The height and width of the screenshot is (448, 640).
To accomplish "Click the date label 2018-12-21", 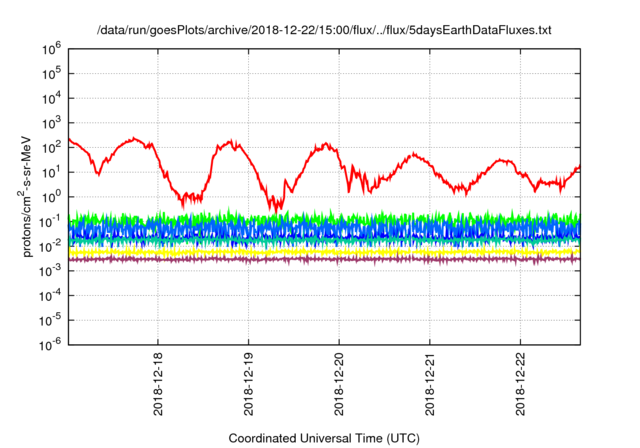I will point(430,384).
